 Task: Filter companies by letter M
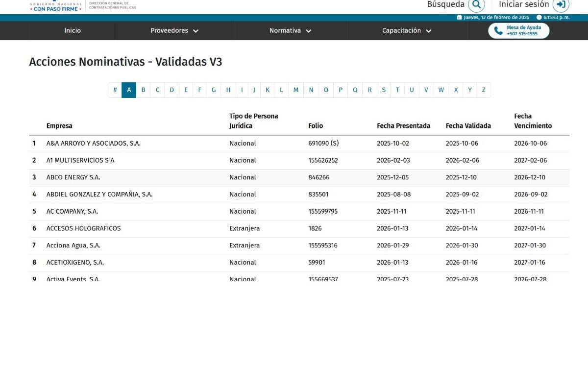296,90
